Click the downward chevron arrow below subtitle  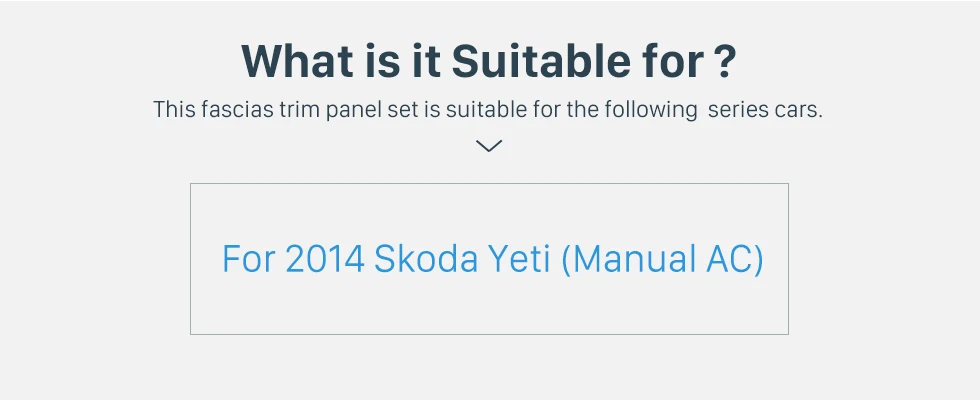pyautogui.click(x=489, y=146)
